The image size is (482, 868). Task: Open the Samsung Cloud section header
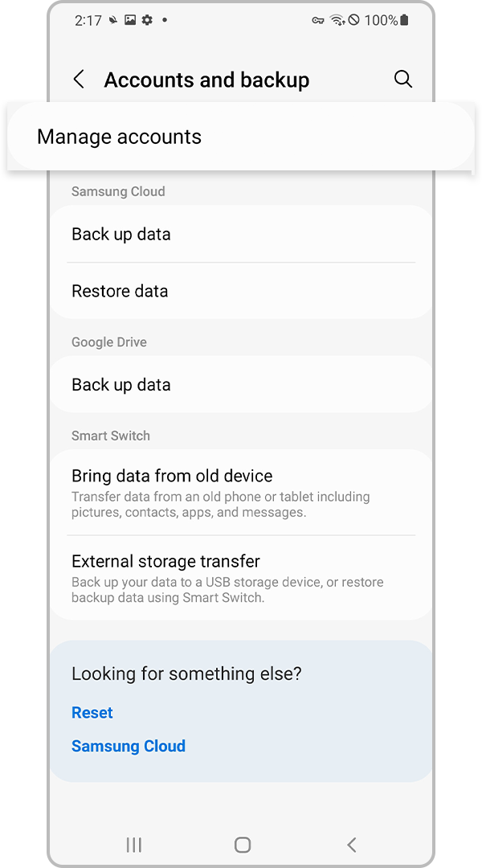pyautogui.click(x=118, y=191)
